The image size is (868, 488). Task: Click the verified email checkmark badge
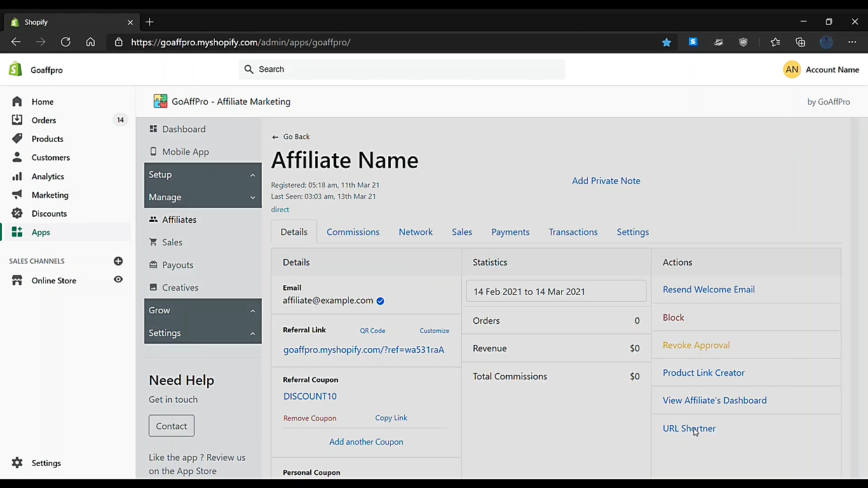point(380,301)
